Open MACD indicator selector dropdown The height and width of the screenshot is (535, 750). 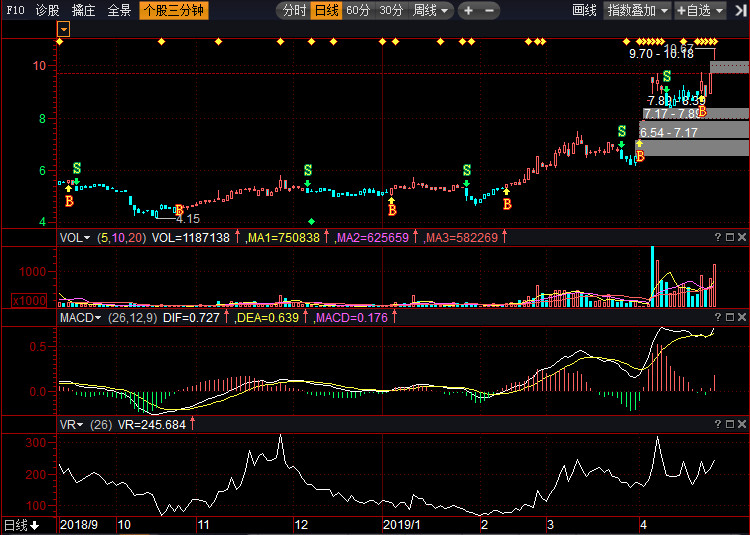(80, 318)
